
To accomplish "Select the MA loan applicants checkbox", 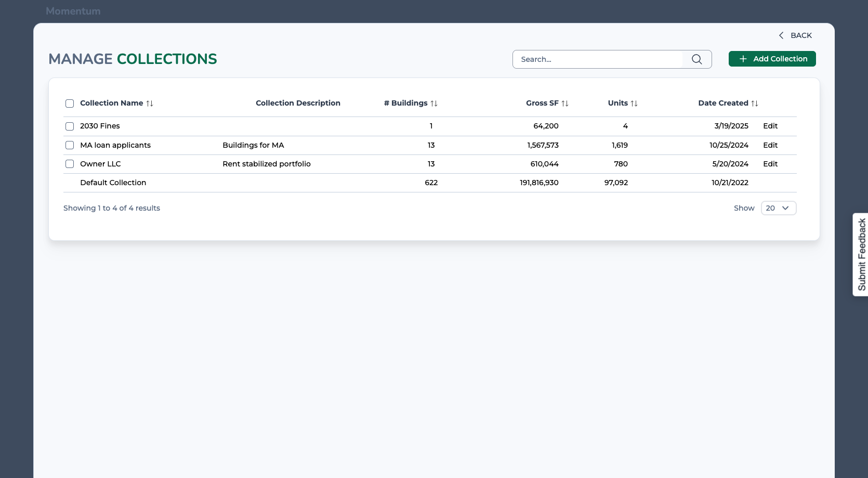I will pos(70,145).
